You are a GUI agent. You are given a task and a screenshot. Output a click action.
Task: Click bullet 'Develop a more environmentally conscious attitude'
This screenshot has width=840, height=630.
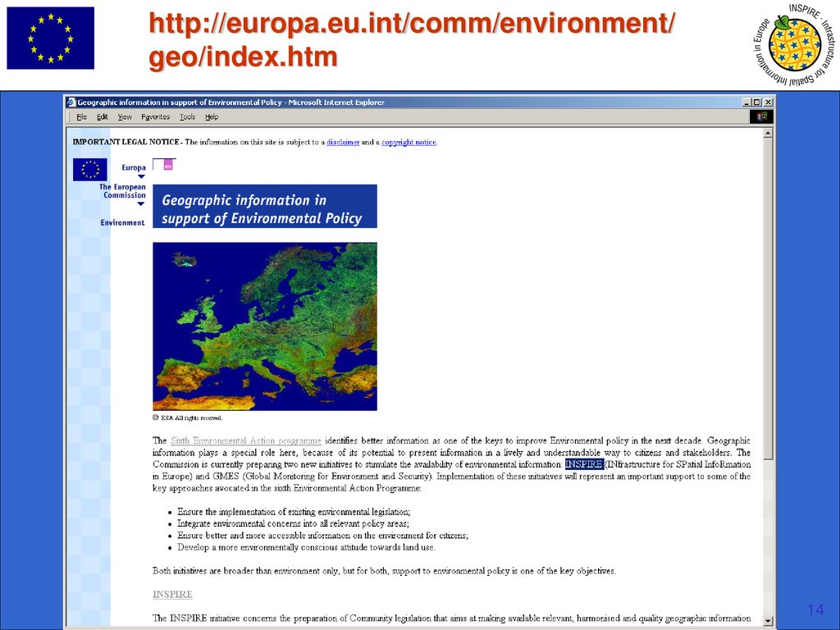[x=307, y=547]
